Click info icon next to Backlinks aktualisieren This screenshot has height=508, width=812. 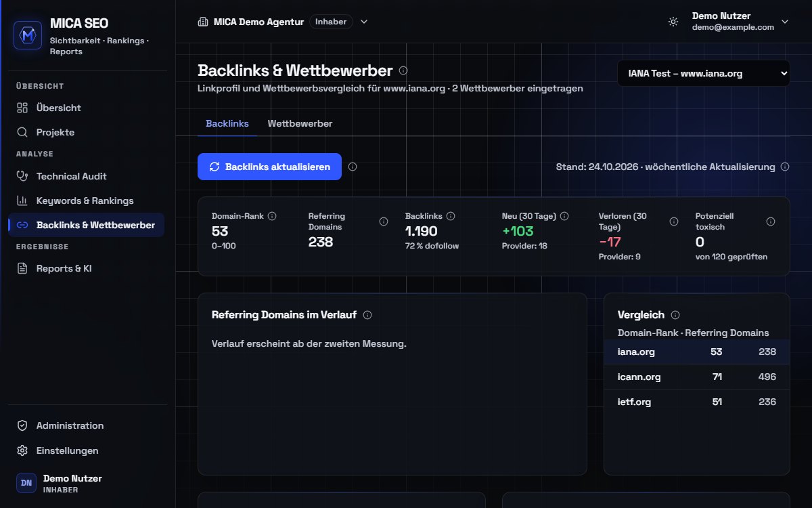tap(353, 167)
